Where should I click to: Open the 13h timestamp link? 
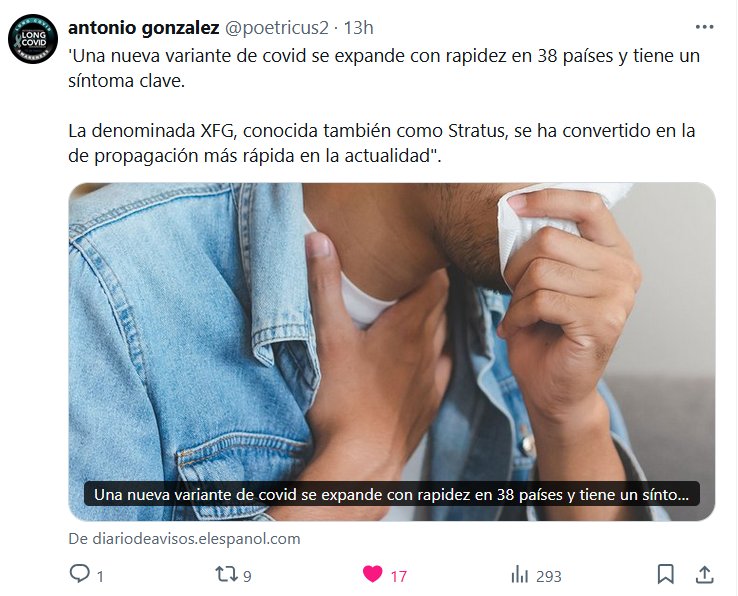pos(358,28)
